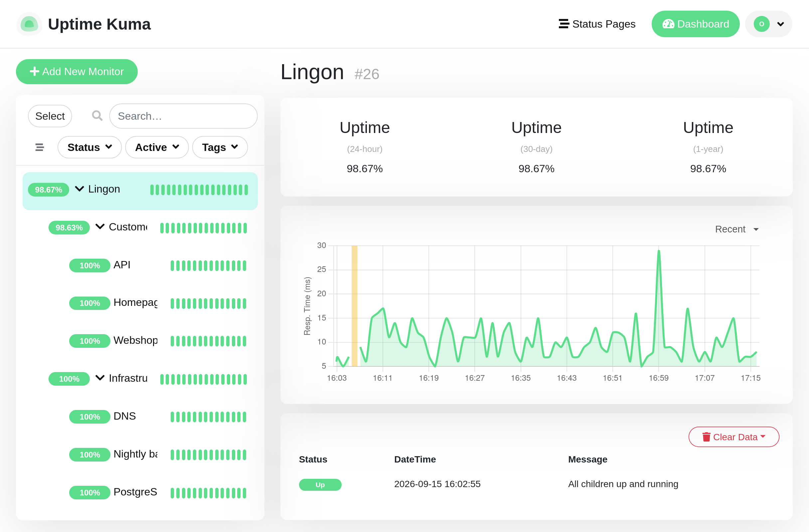Click the Up status badge
The image size is (809, 532).
[x=320, y=484]
